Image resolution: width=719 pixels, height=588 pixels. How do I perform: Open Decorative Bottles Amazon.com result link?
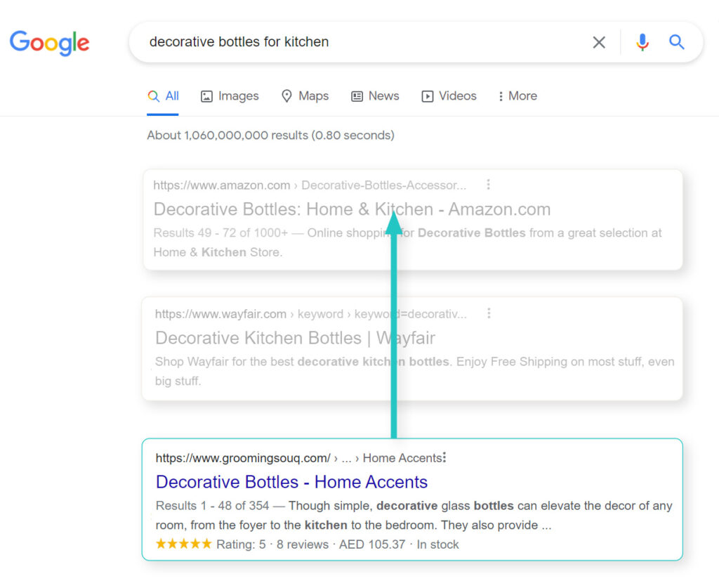(352, 209)
